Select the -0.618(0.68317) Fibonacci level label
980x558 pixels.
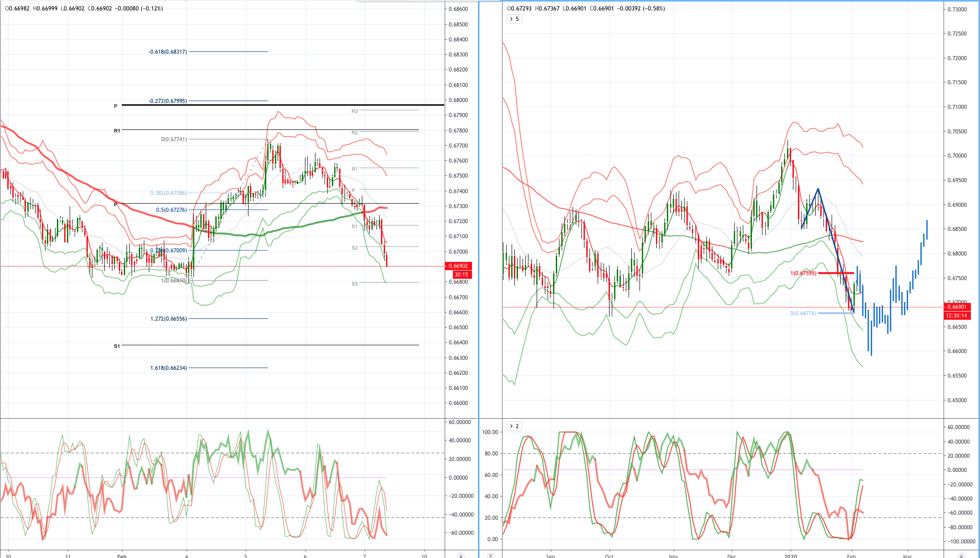pyautogui.click(x=168, y=52)
